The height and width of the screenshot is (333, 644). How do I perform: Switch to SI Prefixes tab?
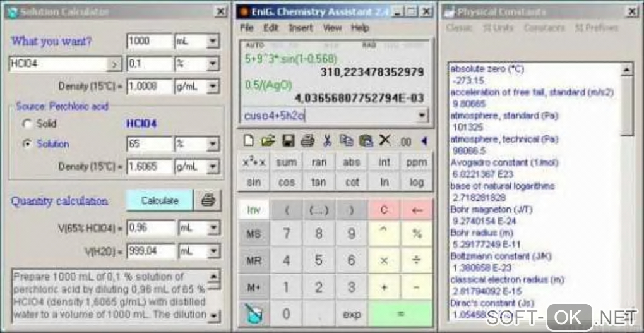point(597,28)
